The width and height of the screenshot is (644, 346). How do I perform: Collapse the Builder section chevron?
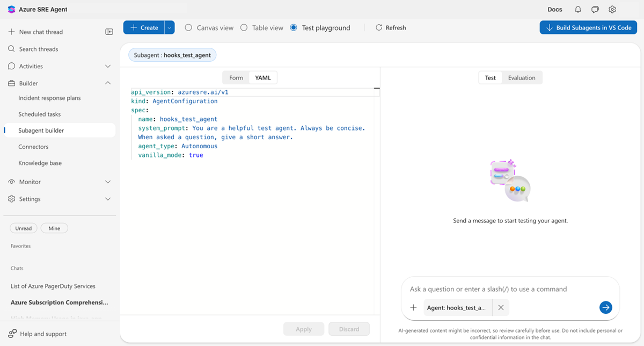coord(108,83)
